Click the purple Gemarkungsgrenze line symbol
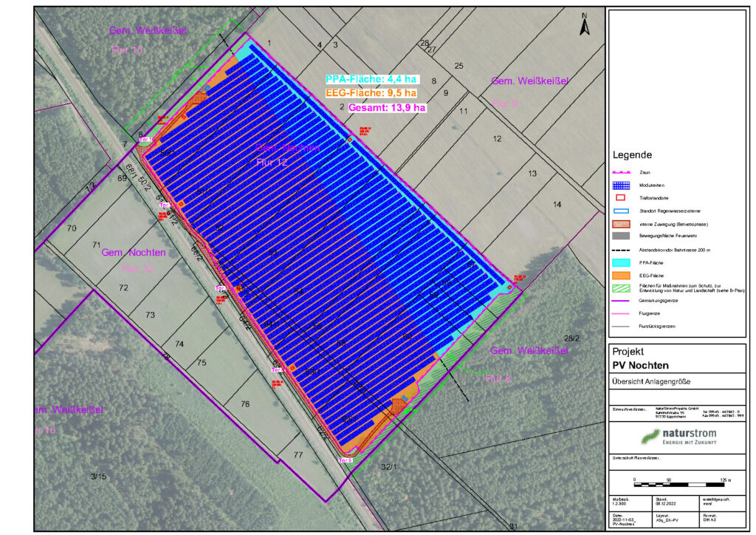This screenshot has height=535, width=756. tap(621, 301)
